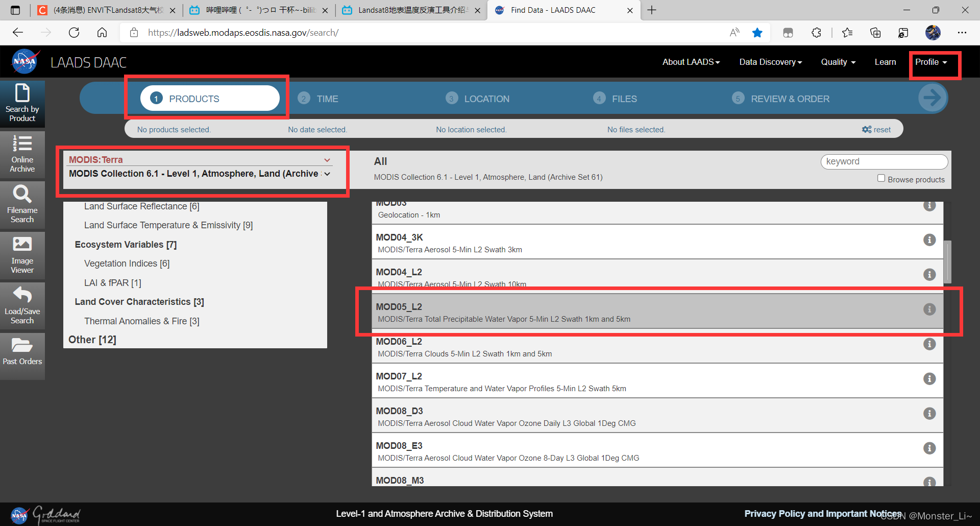Open browser extensions puzzle icon
The height and width of the screenshot is (526, 980).
tap(816, 33)
